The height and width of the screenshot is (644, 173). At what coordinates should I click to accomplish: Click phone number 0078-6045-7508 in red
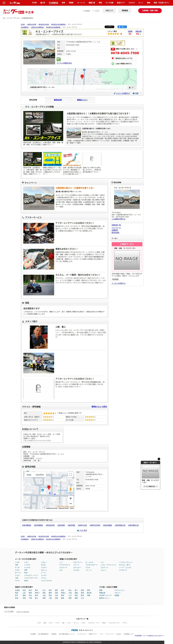click(x=125, y=53)
